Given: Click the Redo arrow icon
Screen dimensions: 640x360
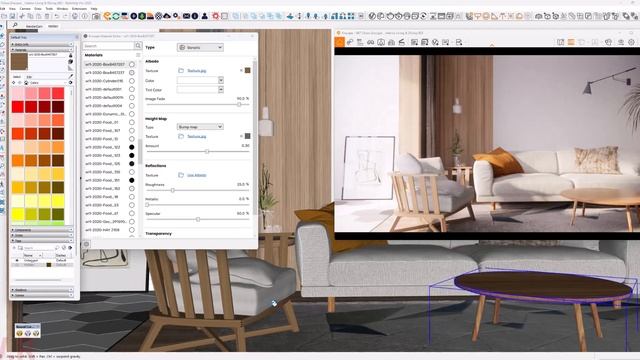Looking at the screenshot, I should (65, 16).
